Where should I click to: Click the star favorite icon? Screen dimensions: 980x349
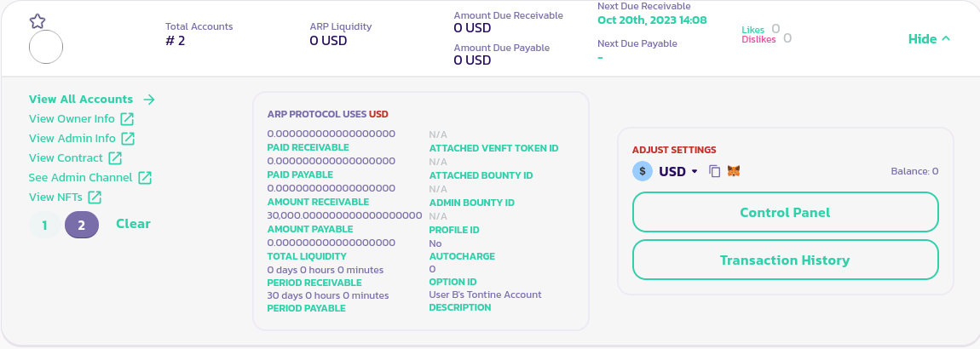37,21
